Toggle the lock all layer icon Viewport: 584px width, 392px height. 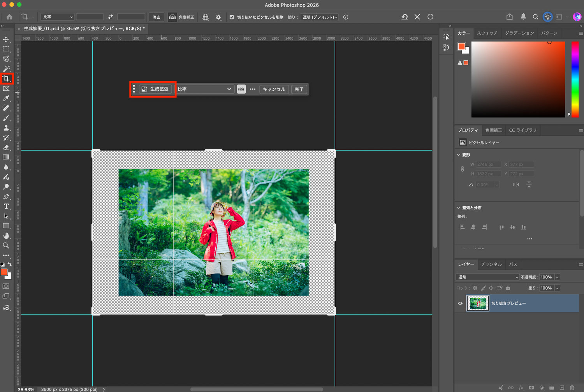coord(508,288)
